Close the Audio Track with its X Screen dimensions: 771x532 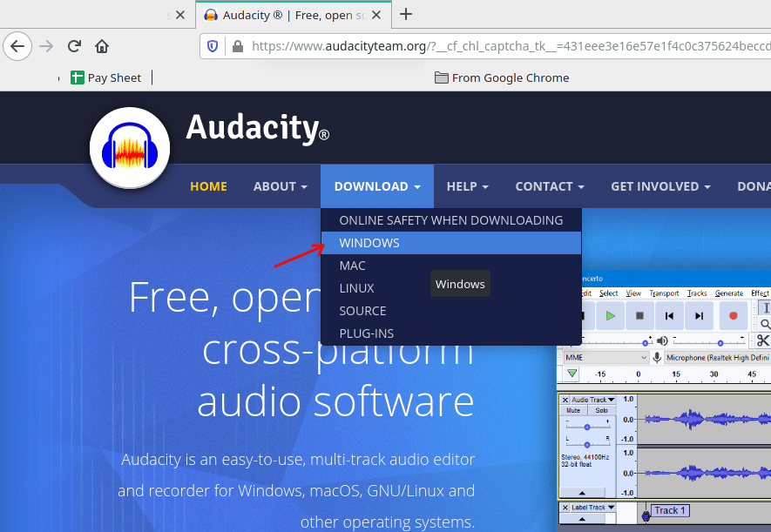(565, 400)
